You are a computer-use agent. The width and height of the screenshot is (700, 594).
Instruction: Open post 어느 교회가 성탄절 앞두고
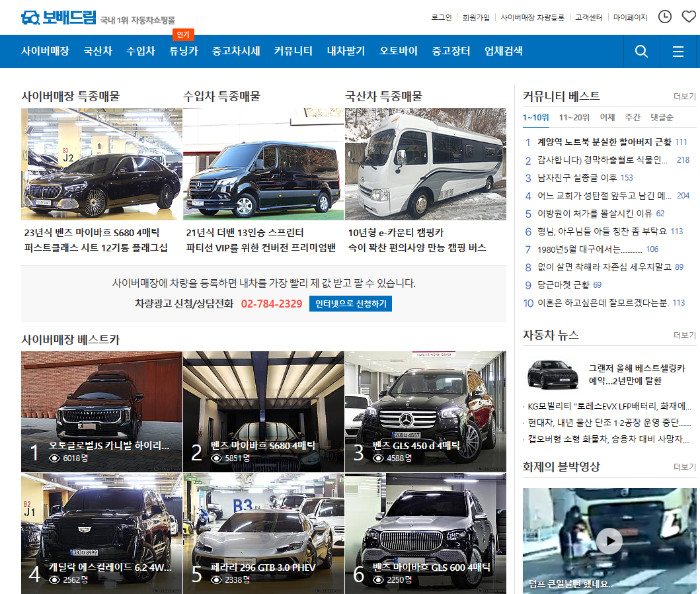tap(604, 196)
